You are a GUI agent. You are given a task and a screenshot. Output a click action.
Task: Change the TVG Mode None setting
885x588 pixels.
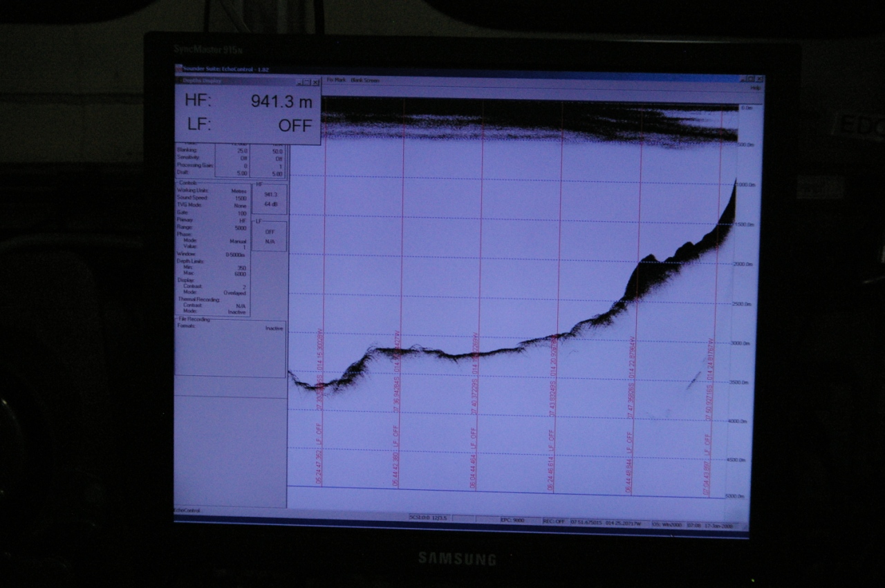(241, 205)
